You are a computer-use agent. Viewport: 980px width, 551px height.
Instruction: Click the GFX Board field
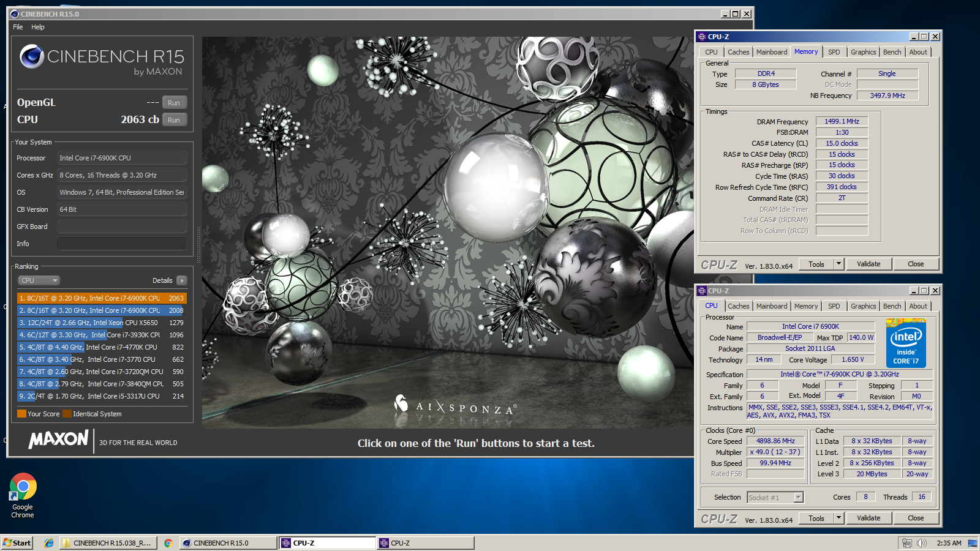click(122, 227)
